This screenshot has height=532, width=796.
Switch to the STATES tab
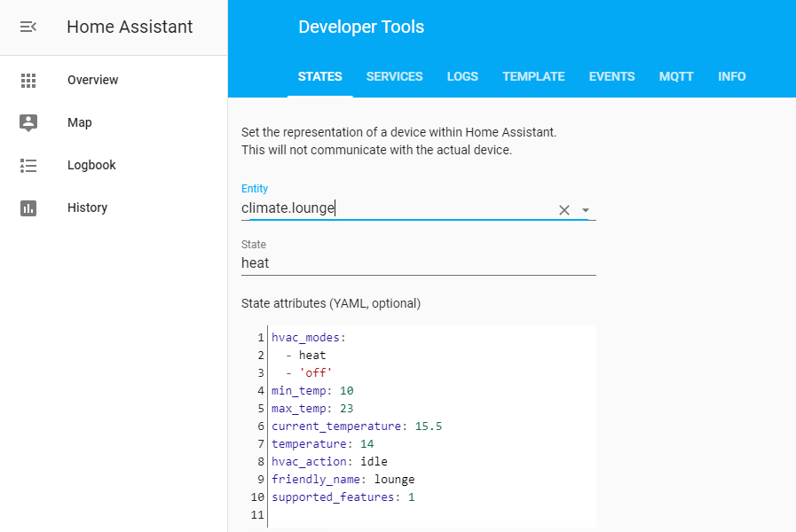(319, 76)
